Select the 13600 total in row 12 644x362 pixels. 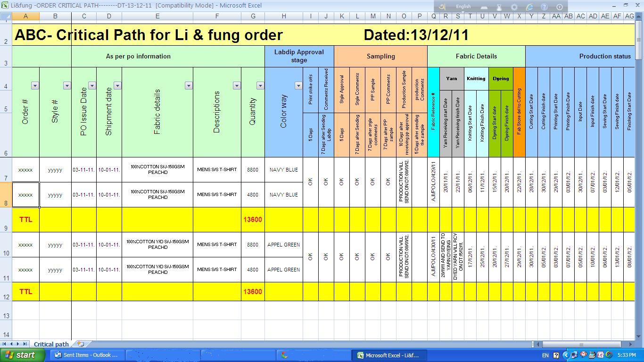[x=253, y=292]
